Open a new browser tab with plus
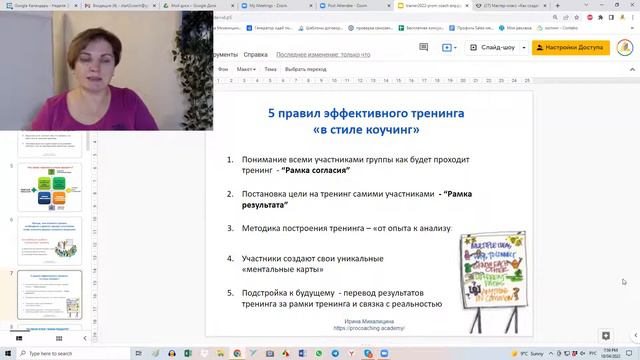The width and height of the screenshot is (640, 360). point(558,6)
